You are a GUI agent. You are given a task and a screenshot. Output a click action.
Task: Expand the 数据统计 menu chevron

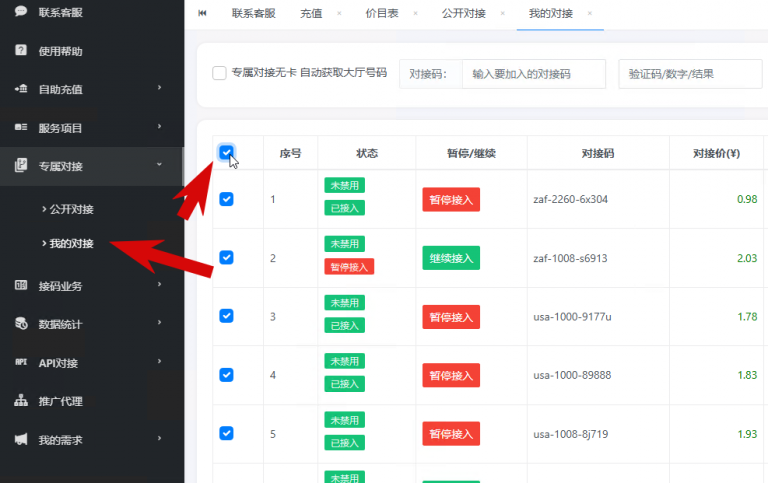(159, 322)
